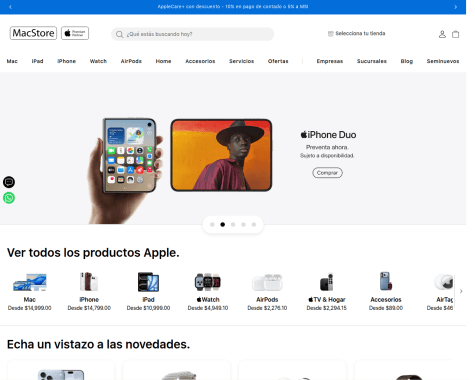This screenshot has width=475, height=380.
Task: Open the Watch menu
Action: (x=98, y=61)
